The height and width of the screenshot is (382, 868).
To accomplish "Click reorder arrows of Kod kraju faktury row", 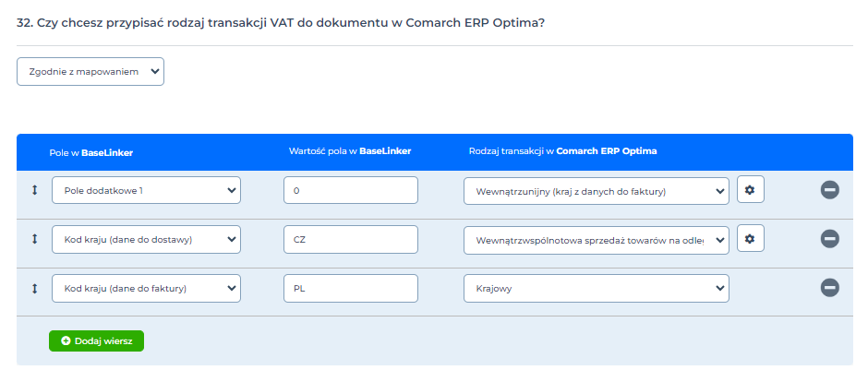I will click(34, 288).
